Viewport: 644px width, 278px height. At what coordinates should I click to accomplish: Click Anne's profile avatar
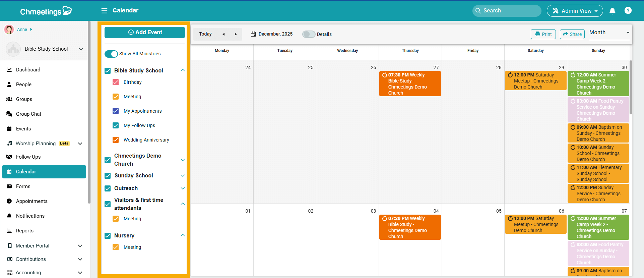pos(9,30)
